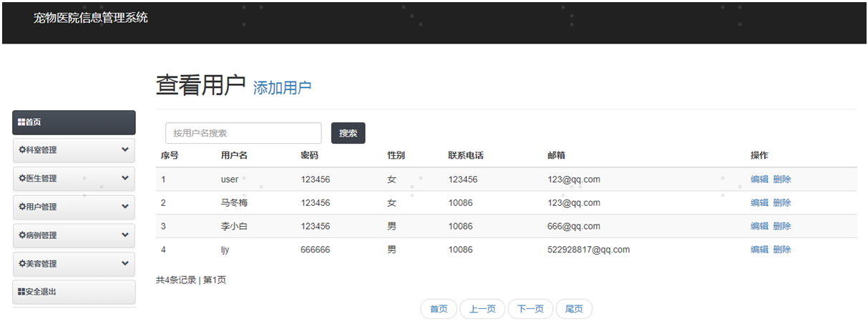Click the grid icon beside 首页
Image resolution: width=868 pixels, height=329 pixels.
pyautogui.click(x=21, y=122)
